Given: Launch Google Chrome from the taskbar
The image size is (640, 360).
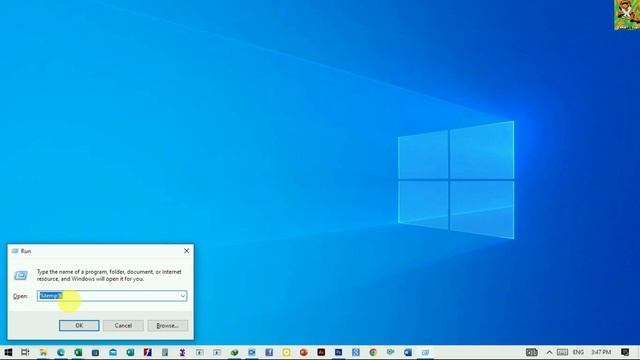Looking at the screenshot, I should 373,352.
